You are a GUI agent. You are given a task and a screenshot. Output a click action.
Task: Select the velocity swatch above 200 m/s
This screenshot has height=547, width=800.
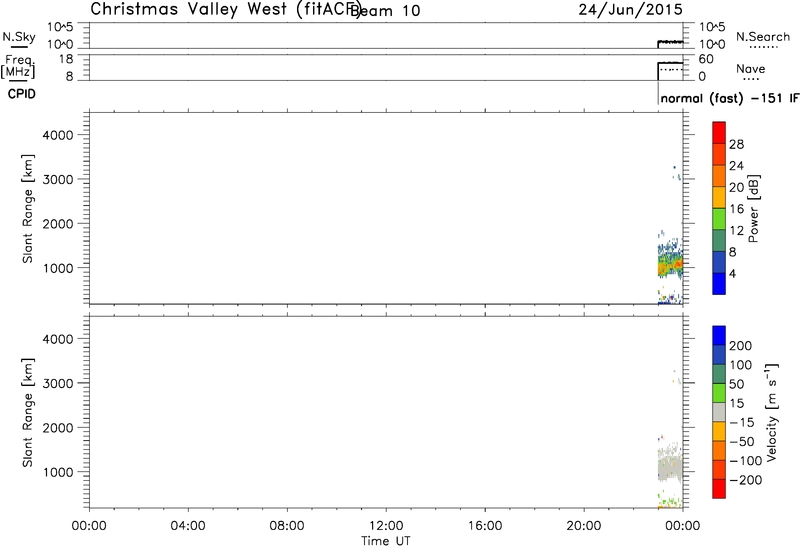[719, 336]
